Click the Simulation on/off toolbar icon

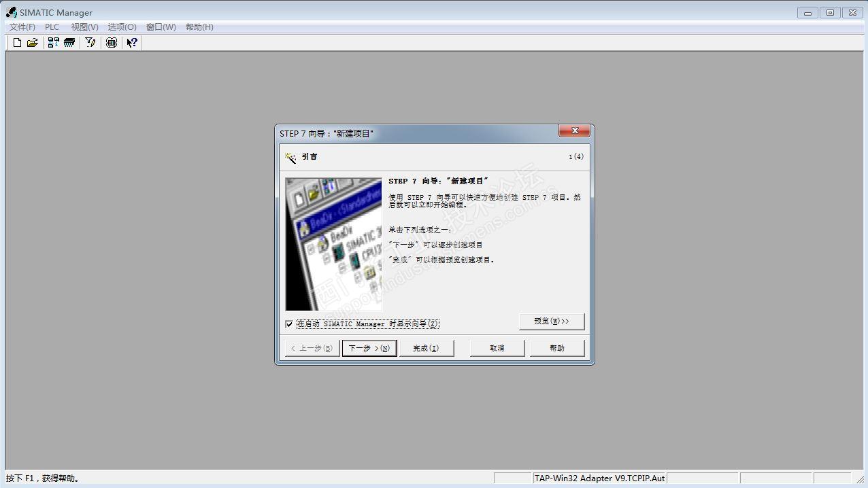coord(112,43)
